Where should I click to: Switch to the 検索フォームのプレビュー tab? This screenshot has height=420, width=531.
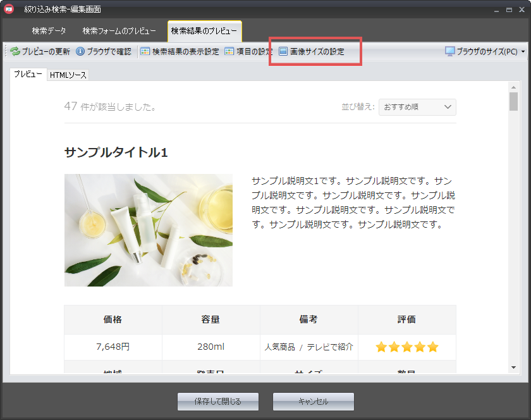coord(119,31)
